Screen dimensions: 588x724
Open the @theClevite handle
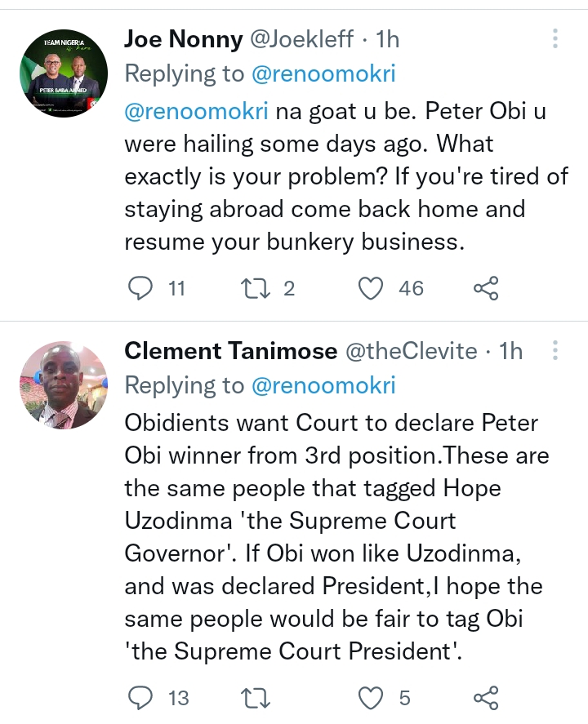412,351
